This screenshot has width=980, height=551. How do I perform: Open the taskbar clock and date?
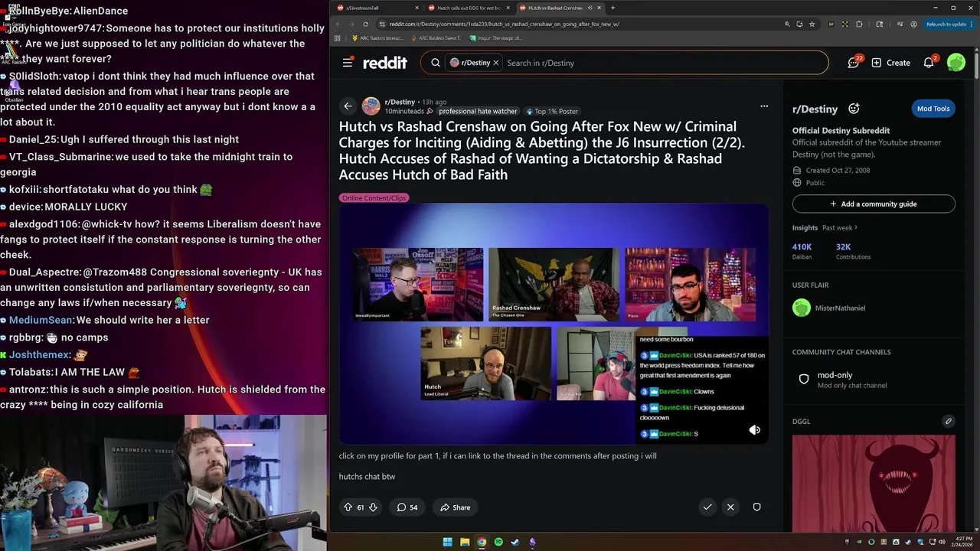click(963, 543)
